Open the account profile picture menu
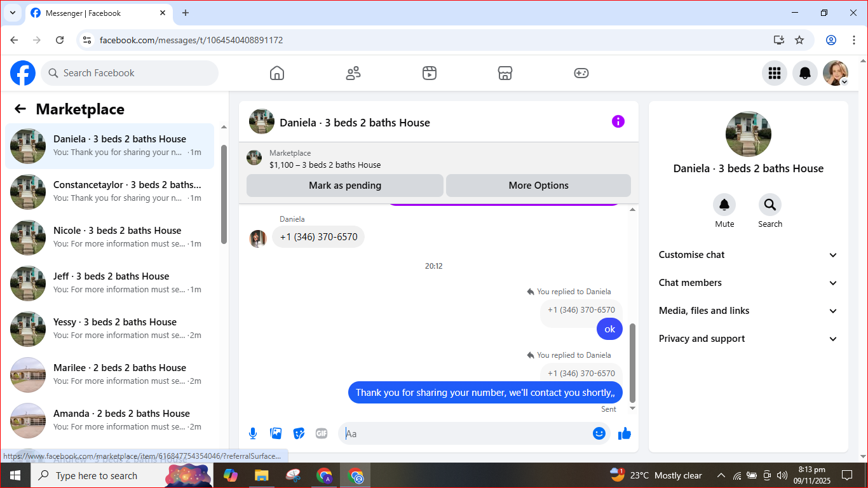The width and height of the screenshot is (868, 488). click(x=836, y=73)
